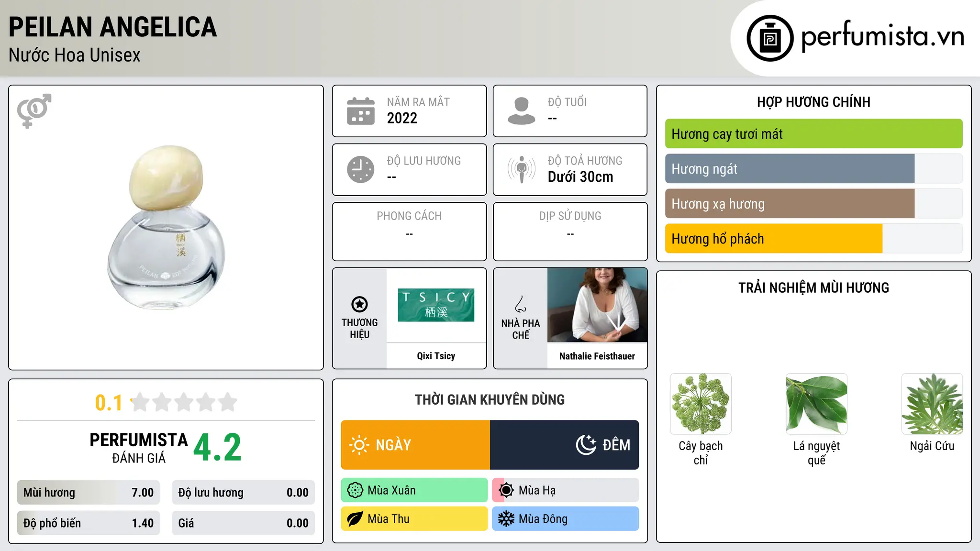Image resolution: width=980 pixels, height=551 pixels.
Task: Click the Hương cay tươi mát accord bar
Action: pyautogui.click(x=813, y=134)
